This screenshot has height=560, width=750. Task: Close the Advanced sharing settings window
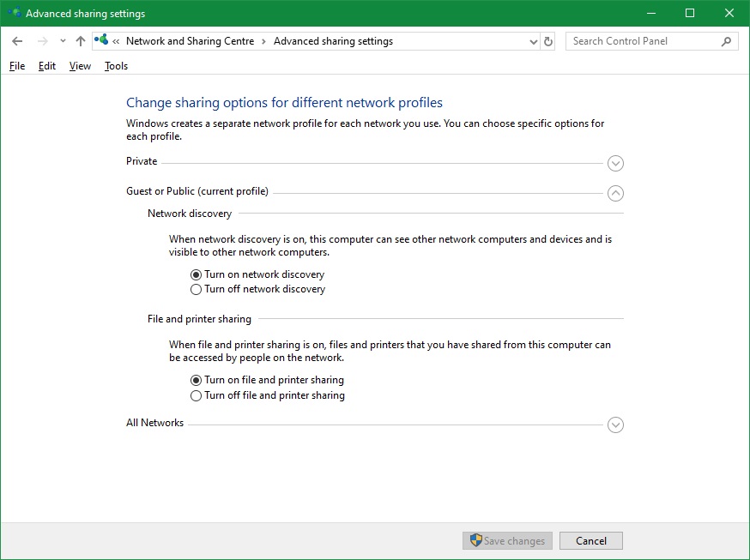click(729, 13)
